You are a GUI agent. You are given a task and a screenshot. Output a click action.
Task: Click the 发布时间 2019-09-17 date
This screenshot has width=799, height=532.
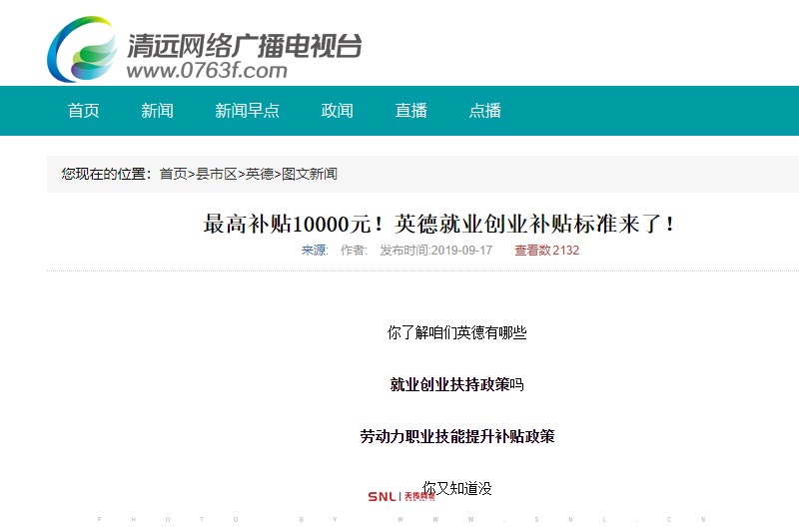click(x=435, y=251)
